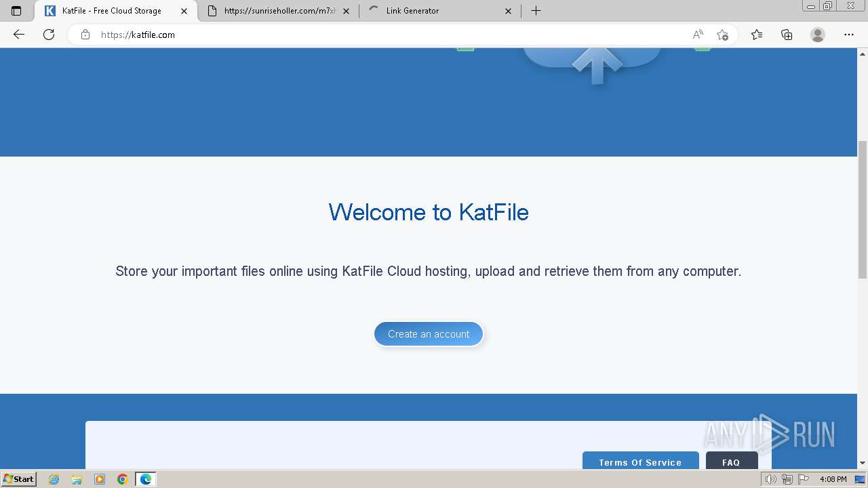The height and width of the screenshot is (488, 868).
Task: View site information lock icon
Action: 85,35
